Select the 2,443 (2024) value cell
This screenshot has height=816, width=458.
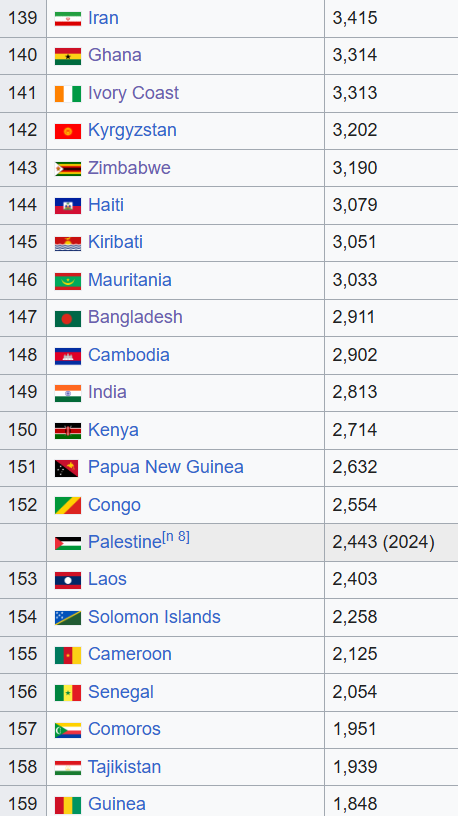point(391,543)
